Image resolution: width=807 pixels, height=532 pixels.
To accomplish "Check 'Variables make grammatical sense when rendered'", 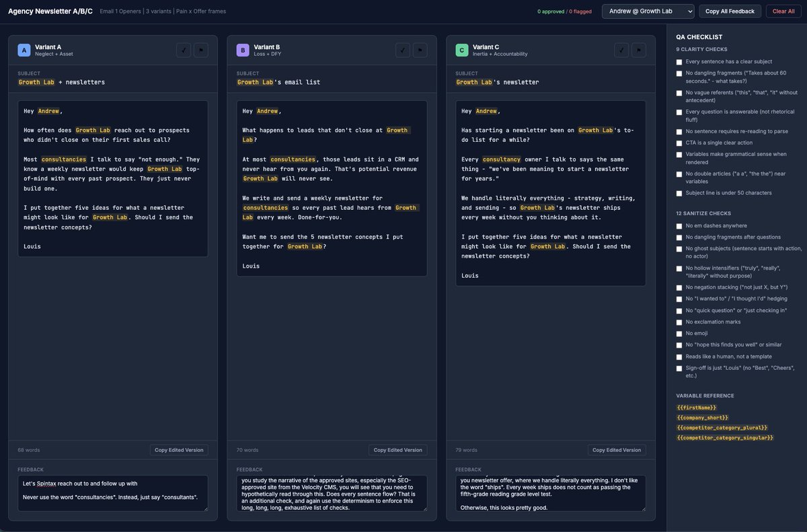I will (679, 155).
